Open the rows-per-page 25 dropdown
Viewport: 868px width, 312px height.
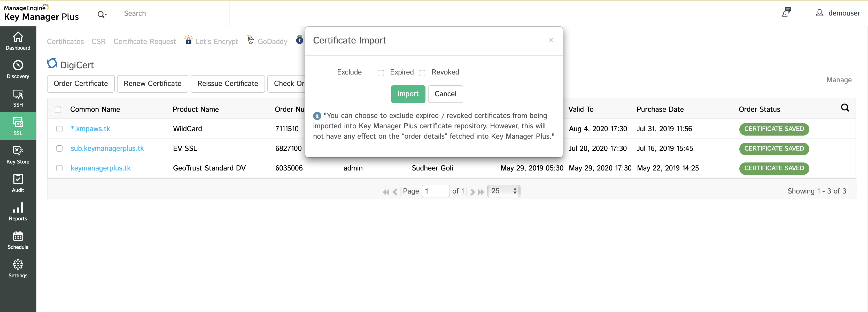[503, 191]
